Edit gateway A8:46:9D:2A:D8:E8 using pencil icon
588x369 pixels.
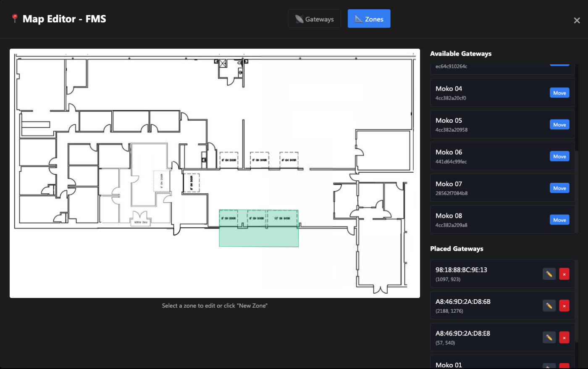(549, 337)
